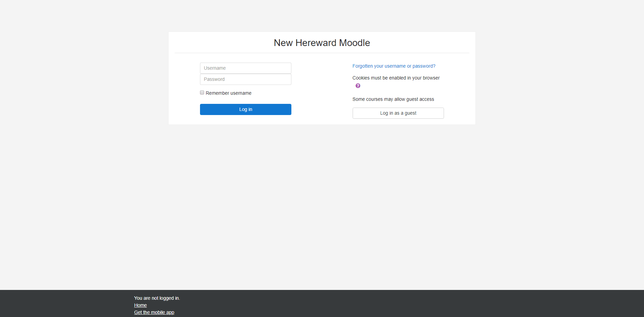This screenshot has width=644, height=317.
Task: Focus the Password input field
Action: 245,79
